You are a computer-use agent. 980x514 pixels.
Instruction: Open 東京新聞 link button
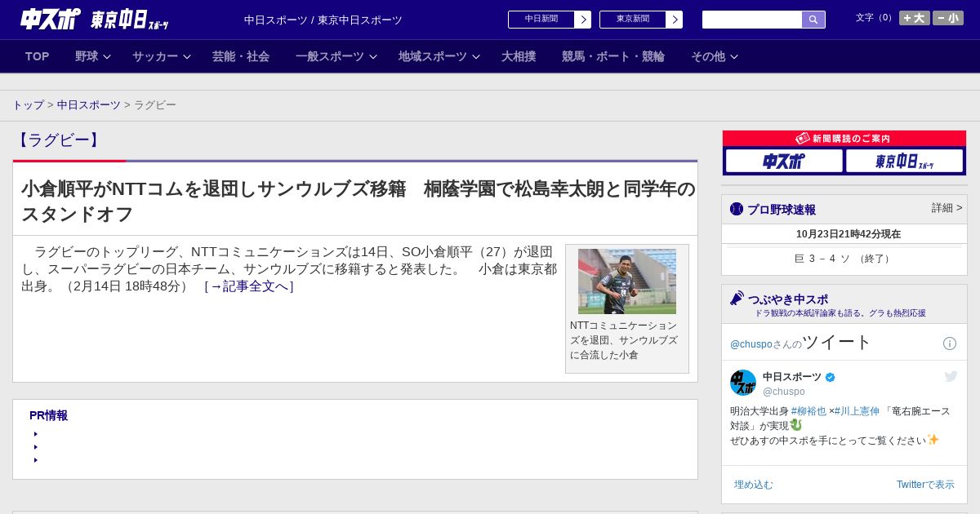[x=633, y=20]
